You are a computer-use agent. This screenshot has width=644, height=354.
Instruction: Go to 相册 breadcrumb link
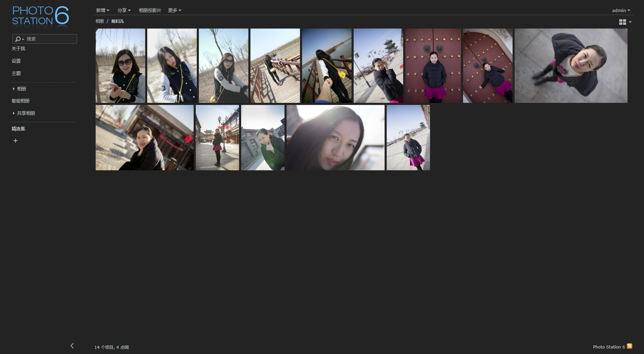[100, 21]
